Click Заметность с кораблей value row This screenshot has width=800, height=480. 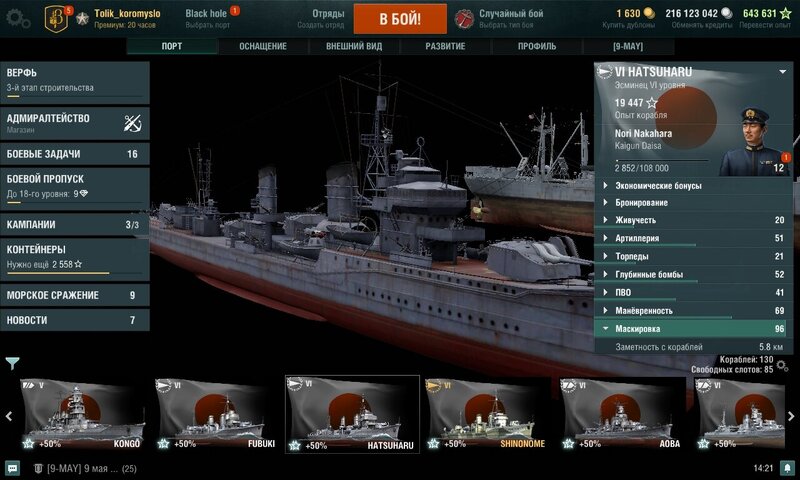(694, 347)
